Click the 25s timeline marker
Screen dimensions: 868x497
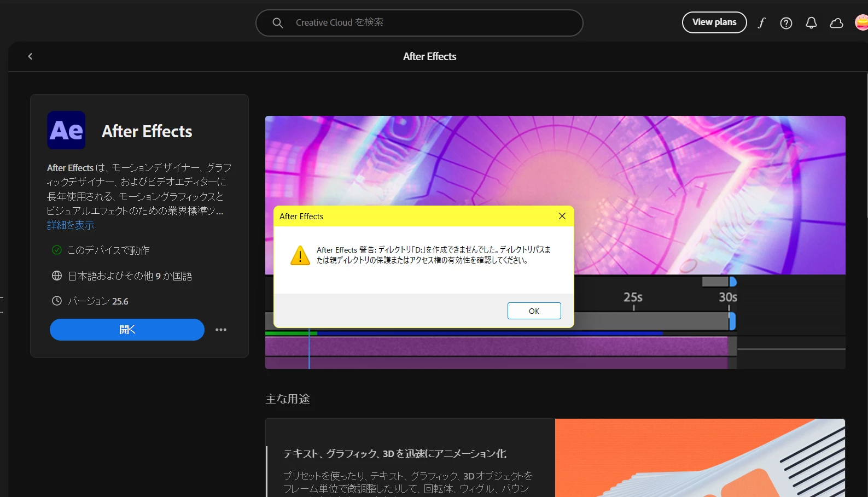pyautogui.click(x=633, y=297)
